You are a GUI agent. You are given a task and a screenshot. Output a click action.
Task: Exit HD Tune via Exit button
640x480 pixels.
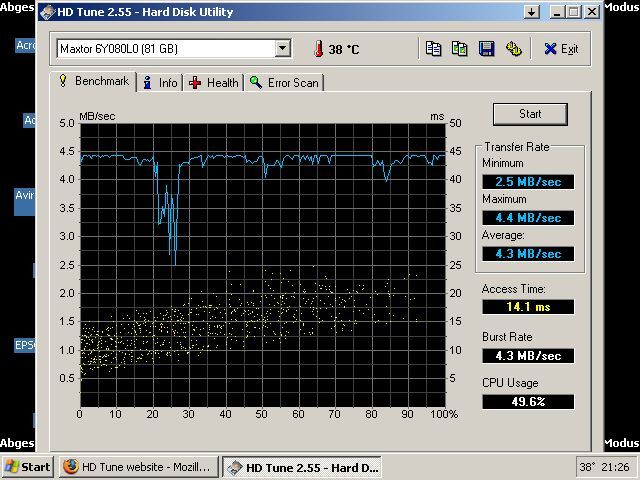pyautogui.click(x=561, y=49)
